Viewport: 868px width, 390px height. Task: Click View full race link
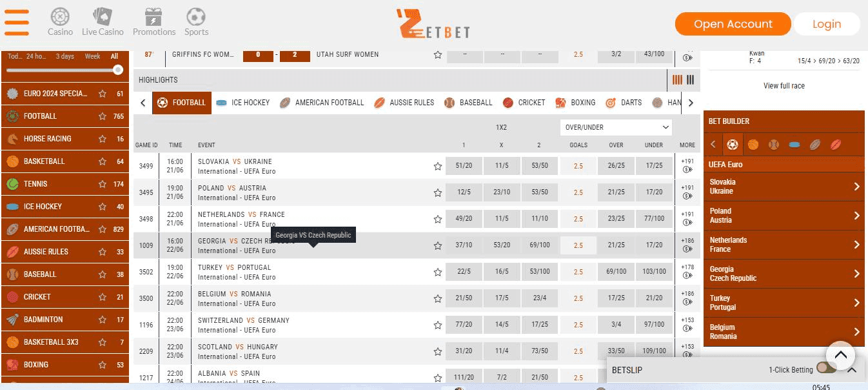coord(784,86)
